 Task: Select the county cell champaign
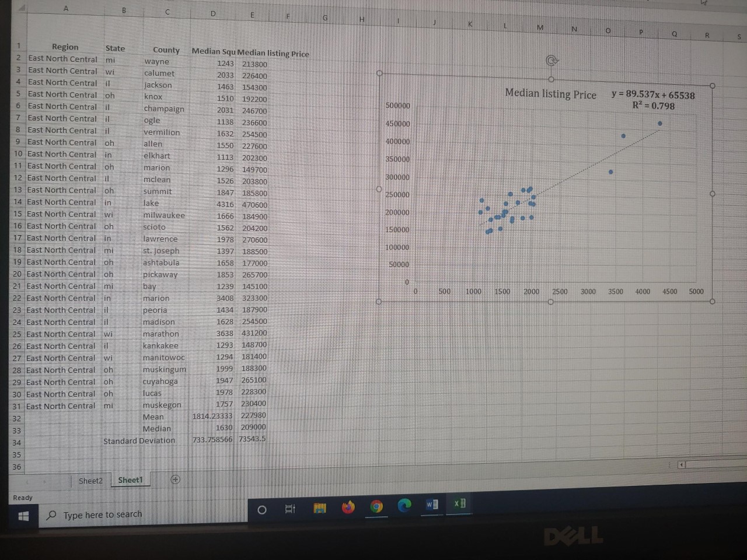click(x=164, y=108)
